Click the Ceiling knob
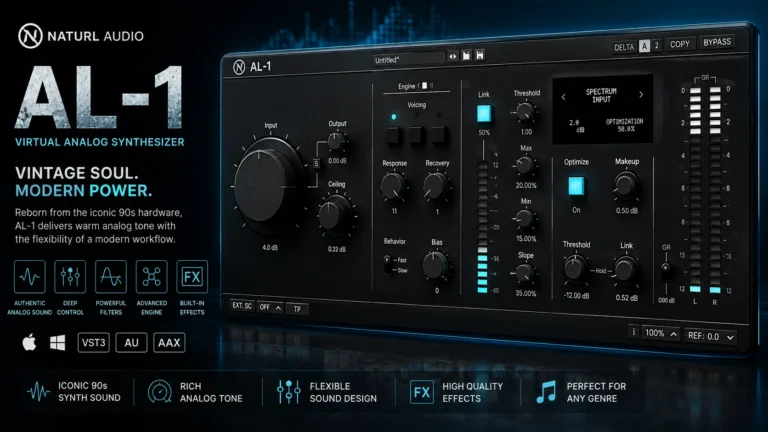This screenshot has width=768, height=432. coord(335,214)
